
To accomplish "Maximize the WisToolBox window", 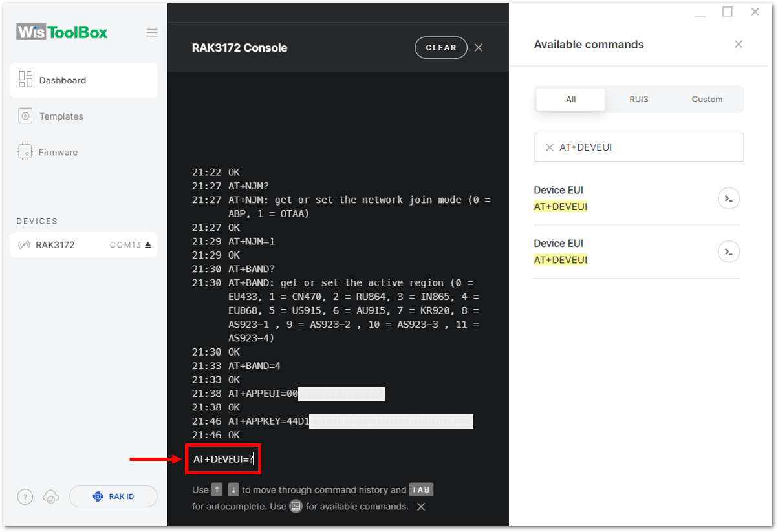I will pos(728,12).
